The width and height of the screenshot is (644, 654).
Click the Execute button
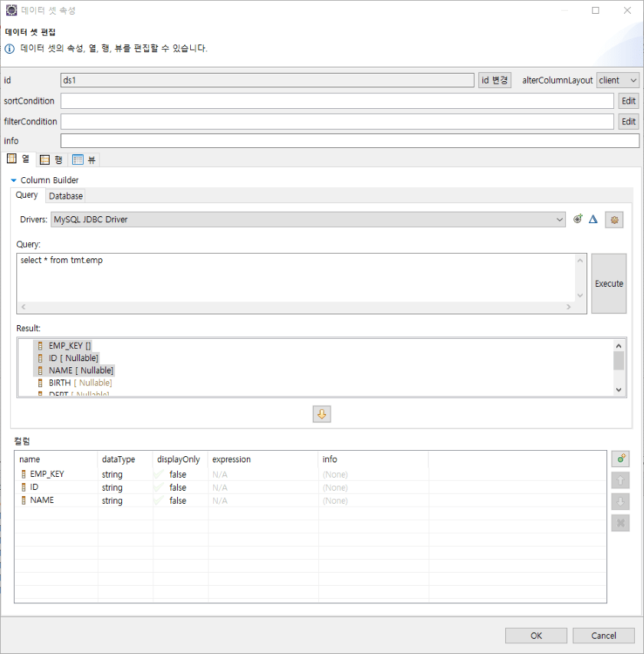tap(609, 284)
